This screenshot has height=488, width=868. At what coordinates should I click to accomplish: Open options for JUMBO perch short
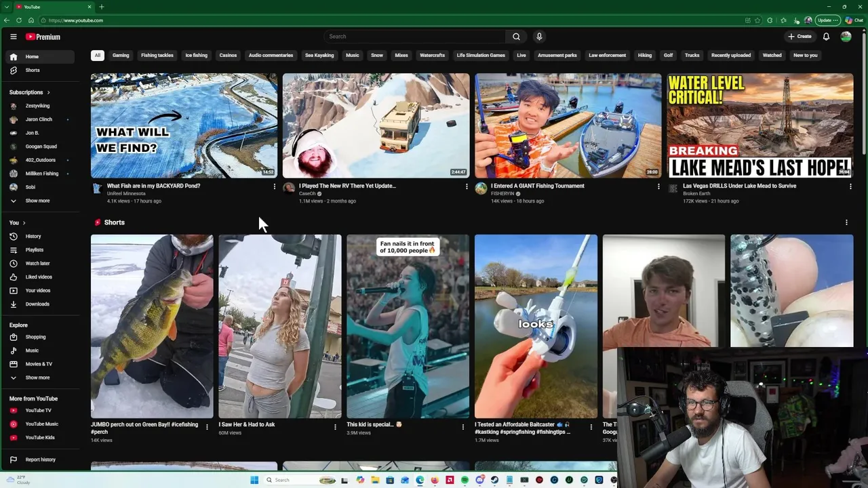(207, 427)
